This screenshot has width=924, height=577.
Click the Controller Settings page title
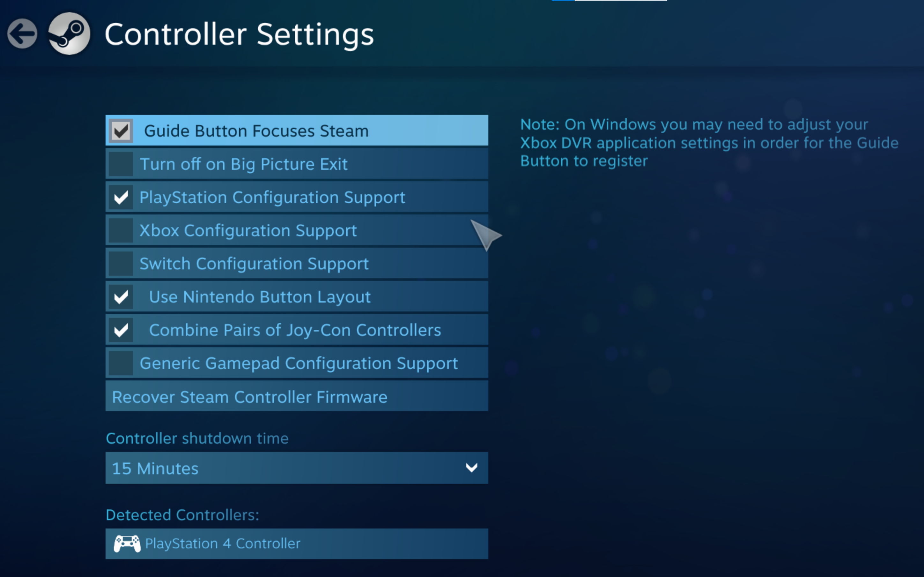pos(239,34)
